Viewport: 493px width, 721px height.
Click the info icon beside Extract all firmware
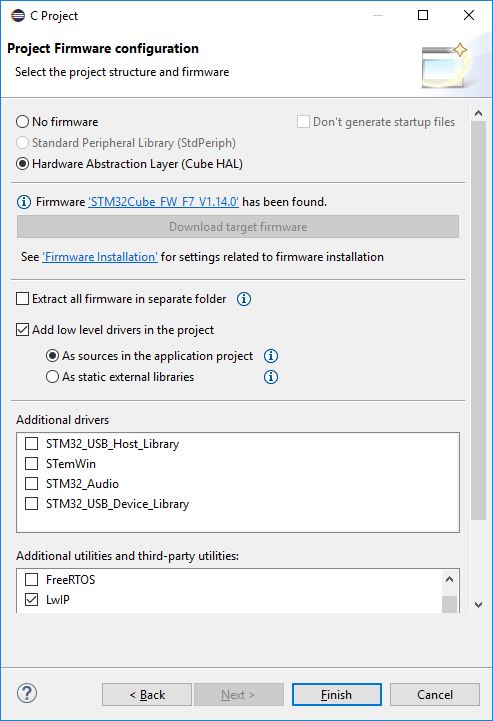244,299
